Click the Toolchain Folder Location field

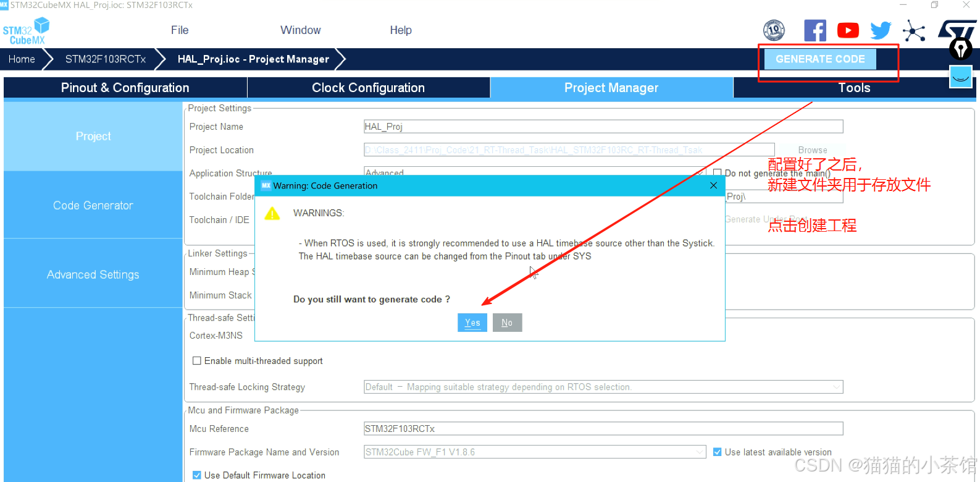click(x=784, y=197)
